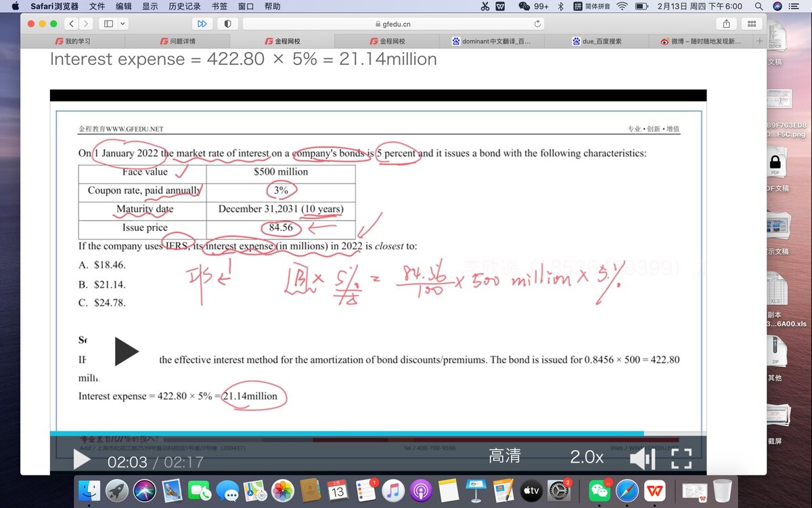This screenshot has width=812, height=508.
Task: Play the video with the bottom-bar play button
Action: click(x=82, y=460)
